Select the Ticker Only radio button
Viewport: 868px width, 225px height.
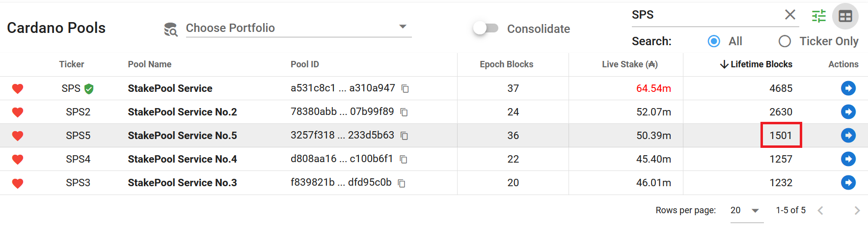[x=785, y=41]
